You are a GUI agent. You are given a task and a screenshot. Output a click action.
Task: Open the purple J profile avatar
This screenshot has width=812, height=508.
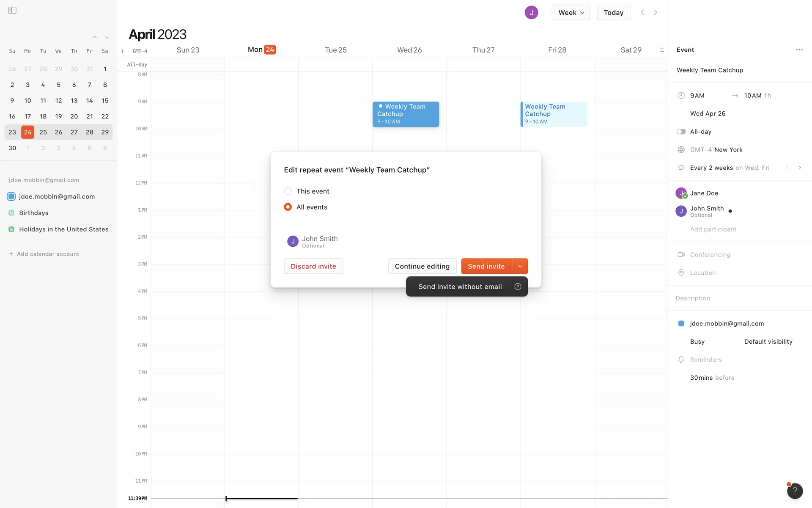(531, 12)
